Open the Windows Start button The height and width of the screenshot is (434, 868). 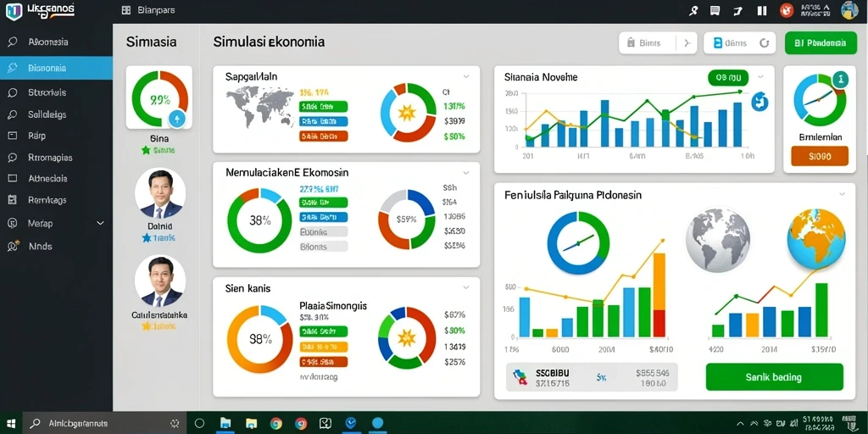click(x=10, y=424)
